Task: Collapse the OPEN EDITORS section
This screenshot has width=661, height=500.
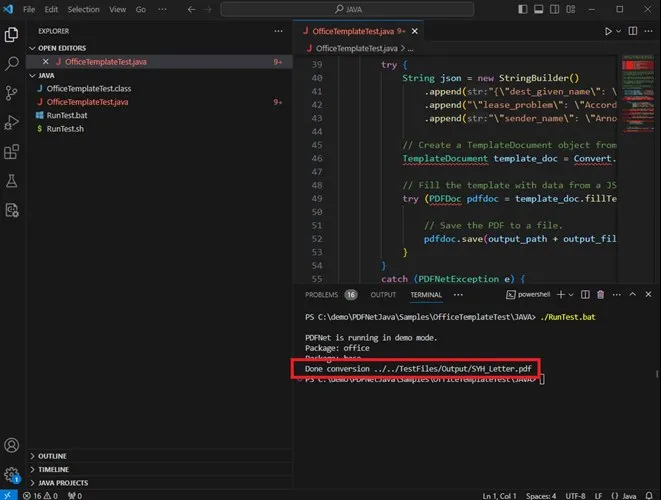Action: (62, 48)
